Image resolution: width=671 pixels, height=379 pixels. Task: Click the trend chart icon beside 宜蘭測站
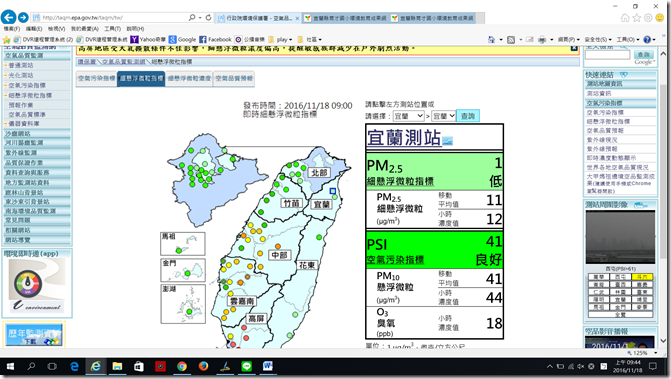point(447,141)
